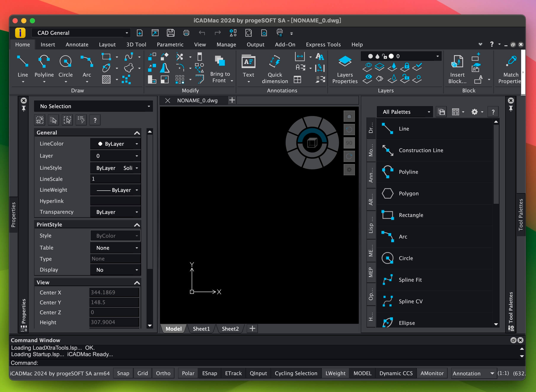Open the MEP palette side tab

(x=371, y=272)
